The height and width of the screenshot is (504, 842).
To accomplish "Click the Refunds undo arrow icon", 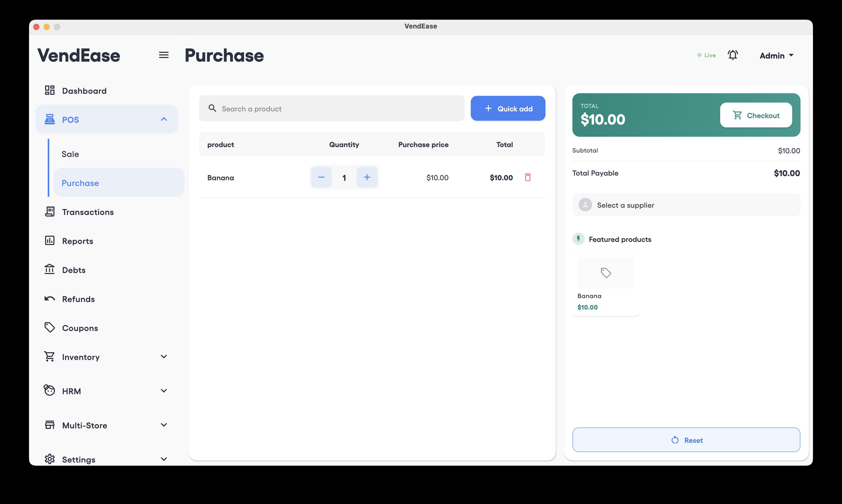I will coord(50,299).
